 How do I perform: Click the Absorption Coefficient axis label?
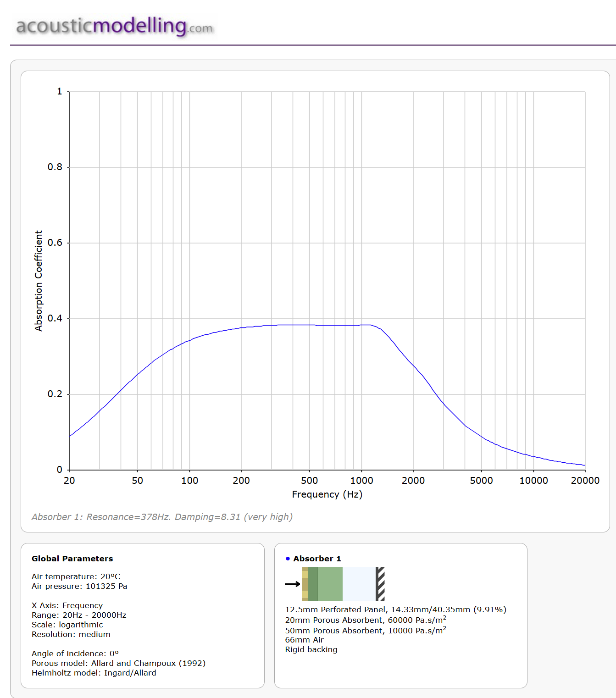click(x=39, y=281)
